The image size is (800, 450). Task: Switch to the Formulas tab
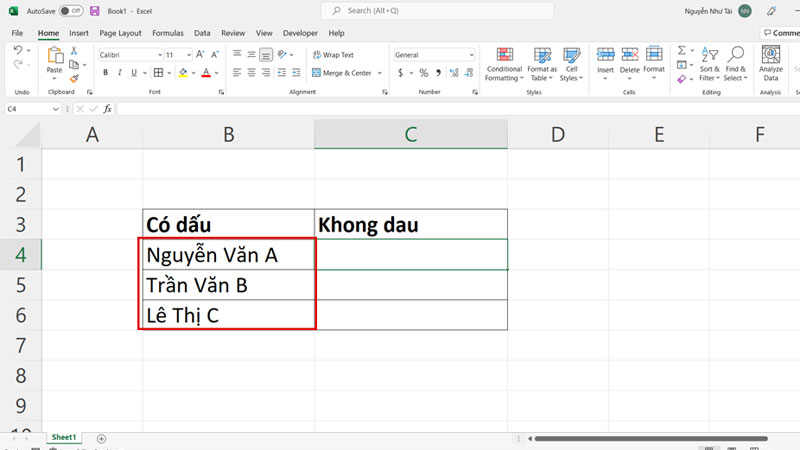(x=167, y=33)
